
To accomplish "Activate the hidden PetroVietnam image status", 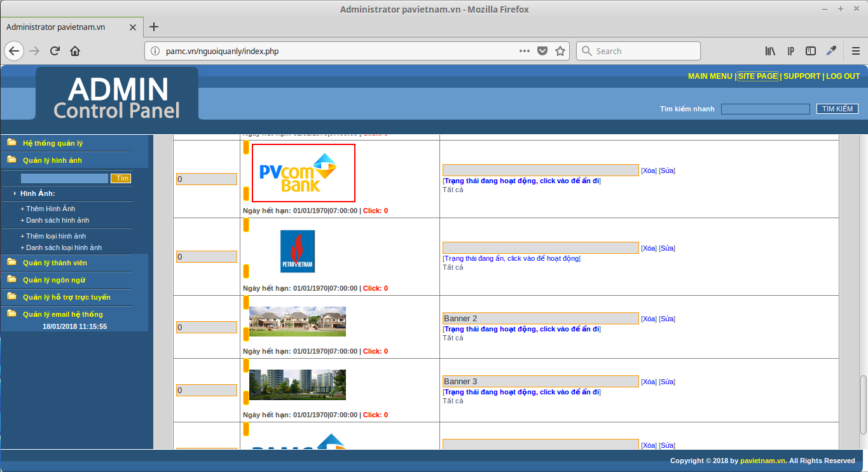I will click(x=511, y=258).
